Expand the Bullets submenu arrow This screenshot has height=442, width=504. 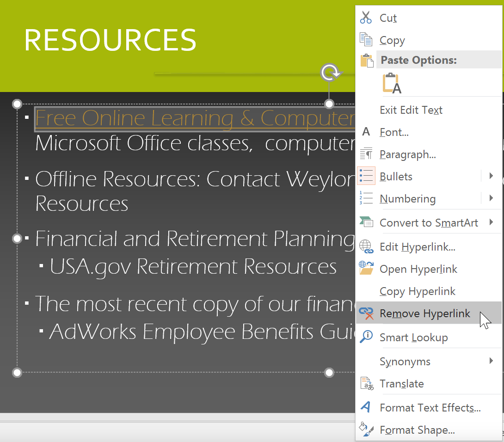pos(491,176)
